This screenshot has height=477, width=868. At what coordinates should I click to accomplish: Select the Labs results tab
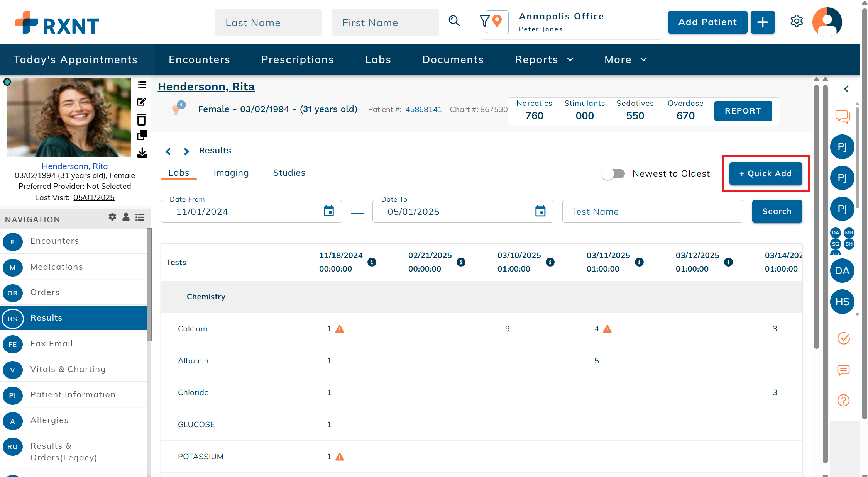click(179, 173)
